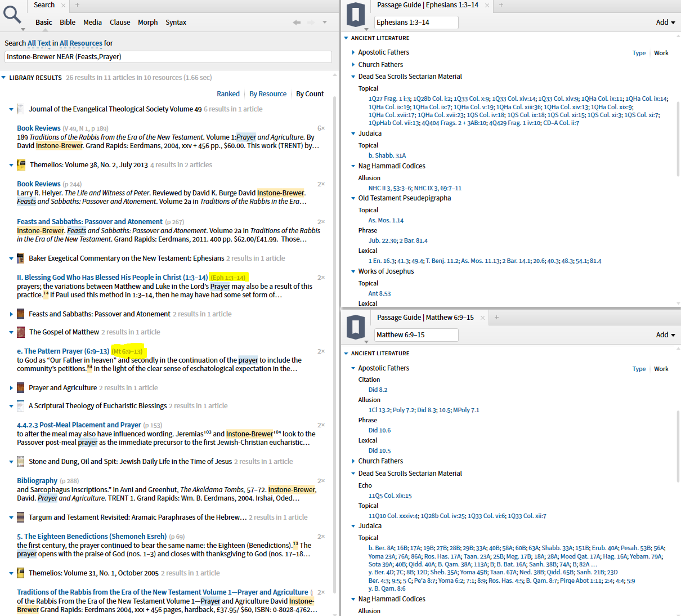
Task: Expand Apostolic Fathers in the Ephesians guide
Action: tap(353, 52)
